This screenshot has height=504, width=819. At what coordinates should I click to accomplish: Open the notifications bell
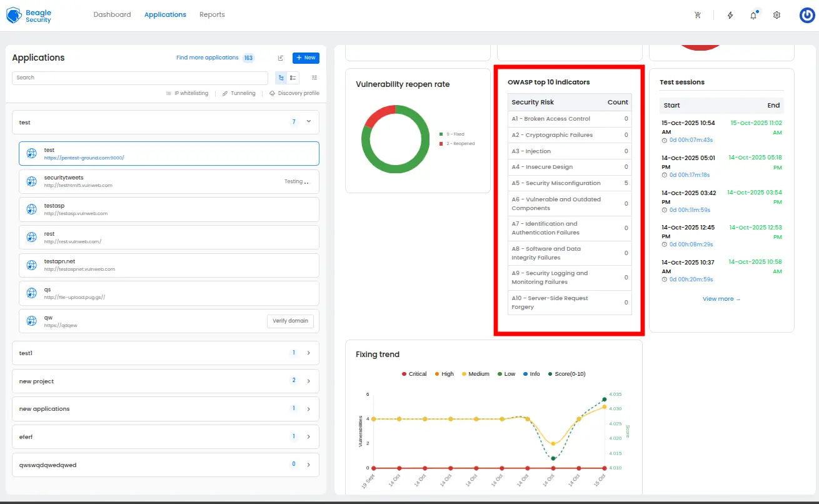click(753, 15)
